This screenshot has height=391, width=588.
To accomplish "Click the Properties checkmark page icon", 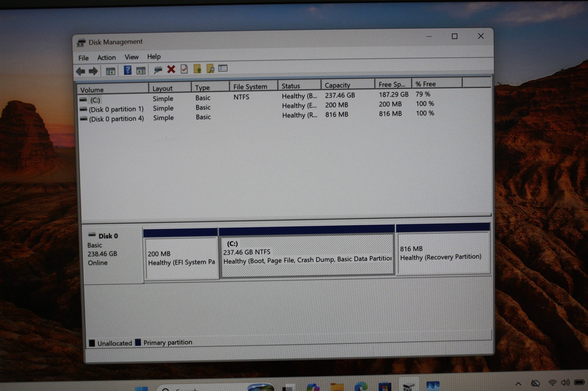I will 184,69.
